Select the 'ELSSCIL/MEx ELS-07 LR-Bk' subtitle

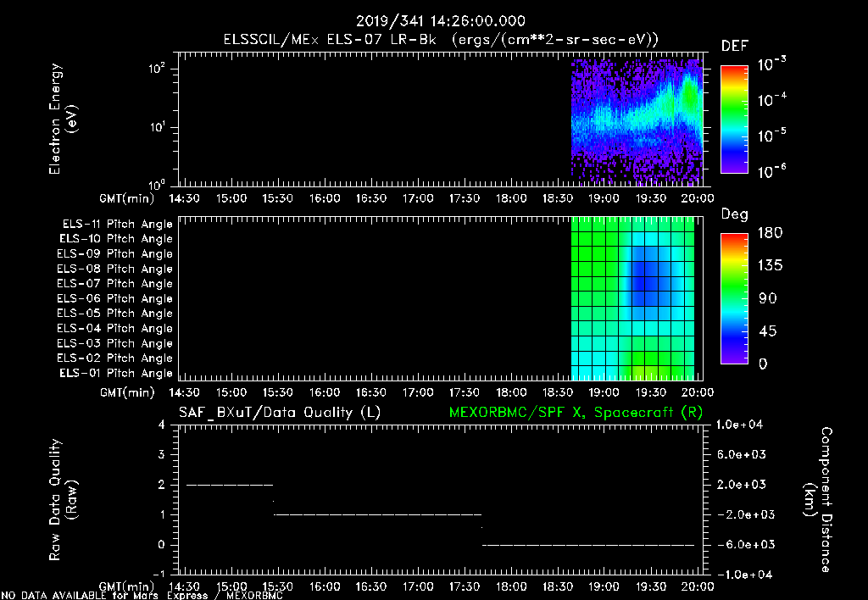coord(330,40)
